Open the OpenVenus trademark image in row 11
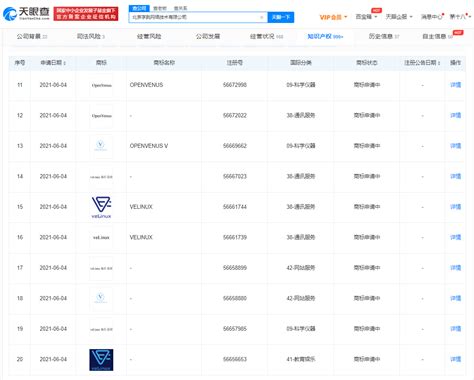This screenshot has width=474, height=380. [101, 85]
